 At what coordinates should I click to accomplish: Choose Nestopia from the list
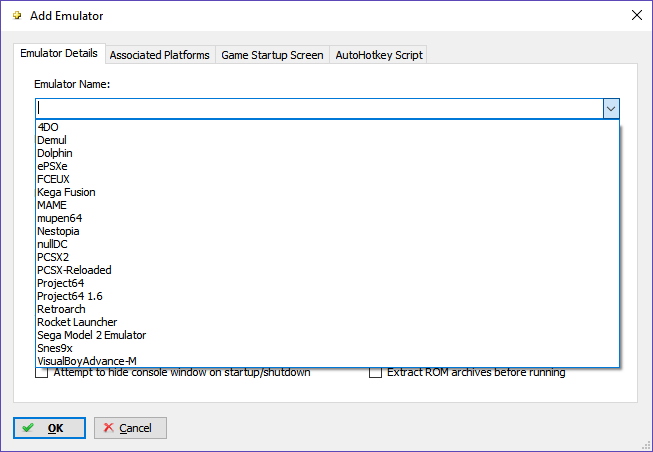click(327, 231)
